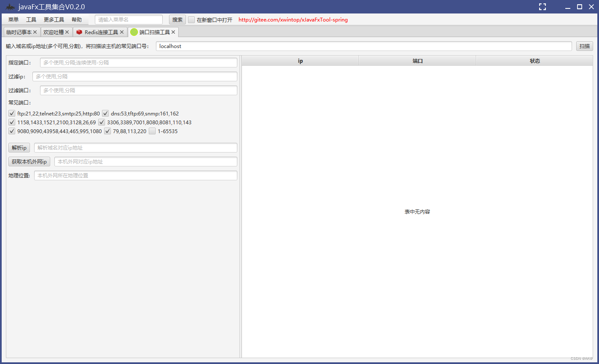The height and width of the screenshot is (364, 599).
Task: Enable the 1-65535 full range checkbox
Action: pyautogui.click(x=152, y=131)
